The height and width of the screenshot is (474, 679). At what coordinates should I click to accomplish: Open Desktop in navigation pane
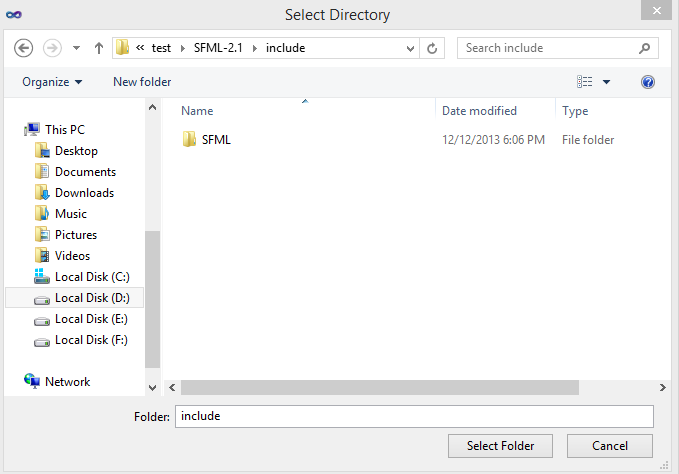(x=76, y=151)
